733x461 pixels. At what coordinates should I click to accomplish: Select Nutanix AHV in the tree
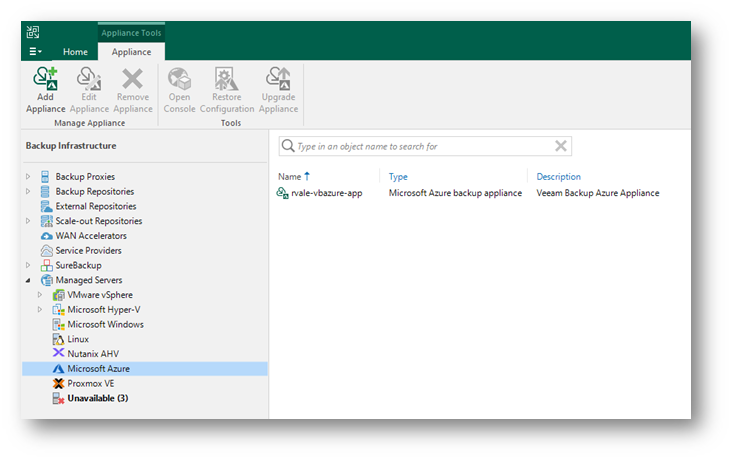click(91, 354)
